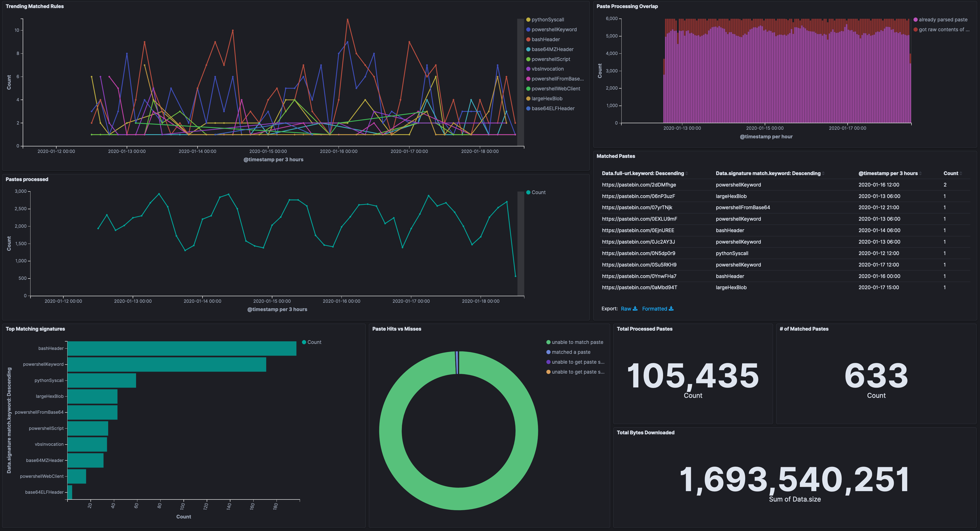Click download icon next to Raw export
This screenshot has height=531, width=980.
point(635,308)
